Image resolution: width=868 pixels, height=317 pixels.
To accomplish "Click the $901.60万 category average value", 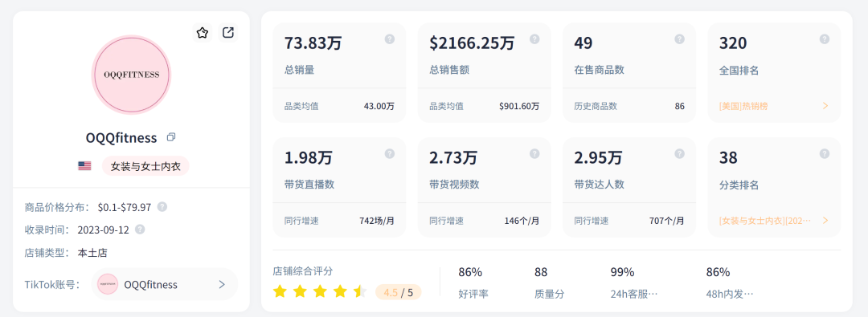I will 519,106.
